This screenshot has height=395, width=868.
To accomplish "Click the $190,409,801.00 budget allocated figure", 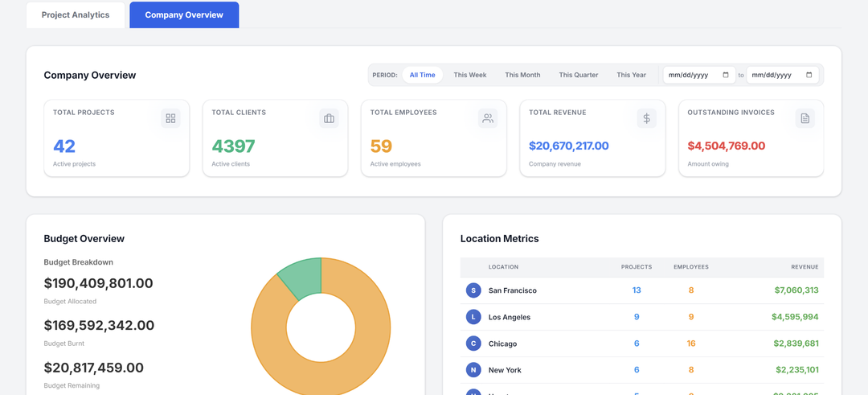I will coord(99,284).
